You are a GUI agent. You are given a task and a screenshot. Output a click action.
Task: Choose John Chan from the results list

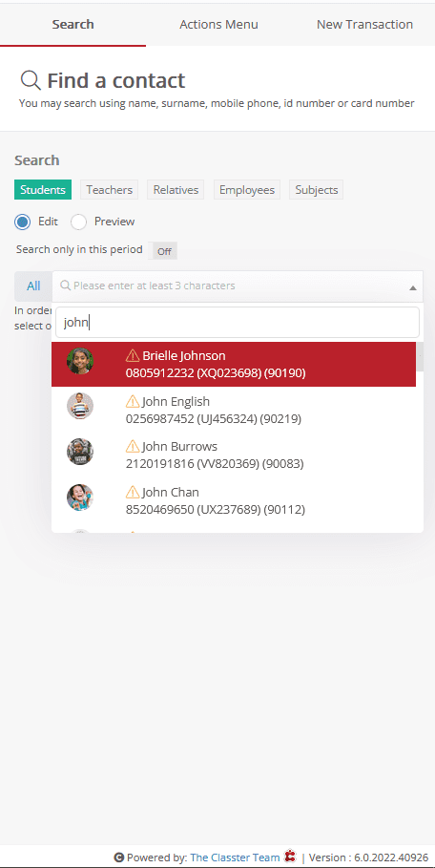tap(234, 500)
